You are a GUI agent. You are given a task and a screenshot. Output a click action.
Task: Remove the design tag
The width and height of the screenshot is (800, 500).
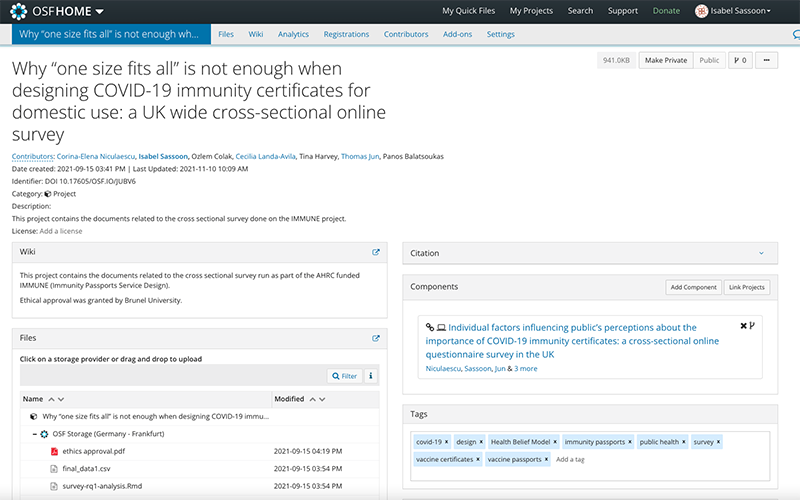coord(481,442)
